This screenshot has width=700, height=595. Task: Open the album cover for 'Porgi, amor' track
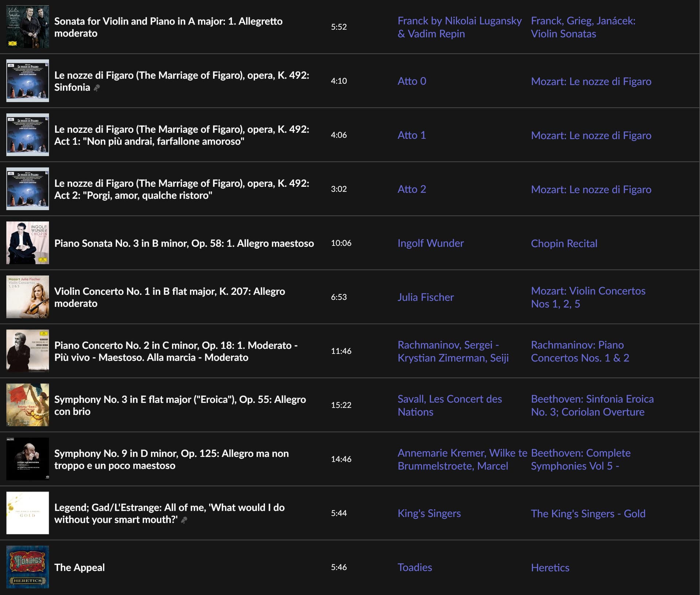pos(28,189)
